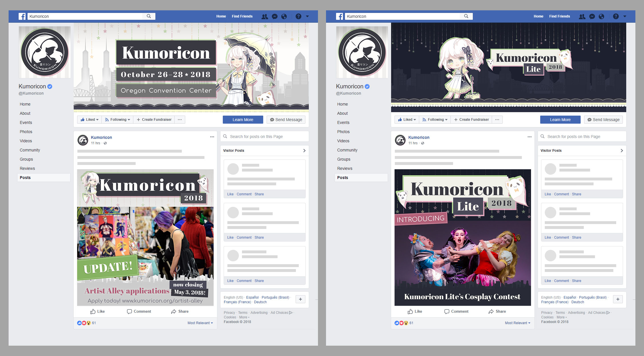The height and width of the screenshot is (356, 644).
Task: Expand Visitor Posts chevron in the right mockup
Action: pos(622,151)
